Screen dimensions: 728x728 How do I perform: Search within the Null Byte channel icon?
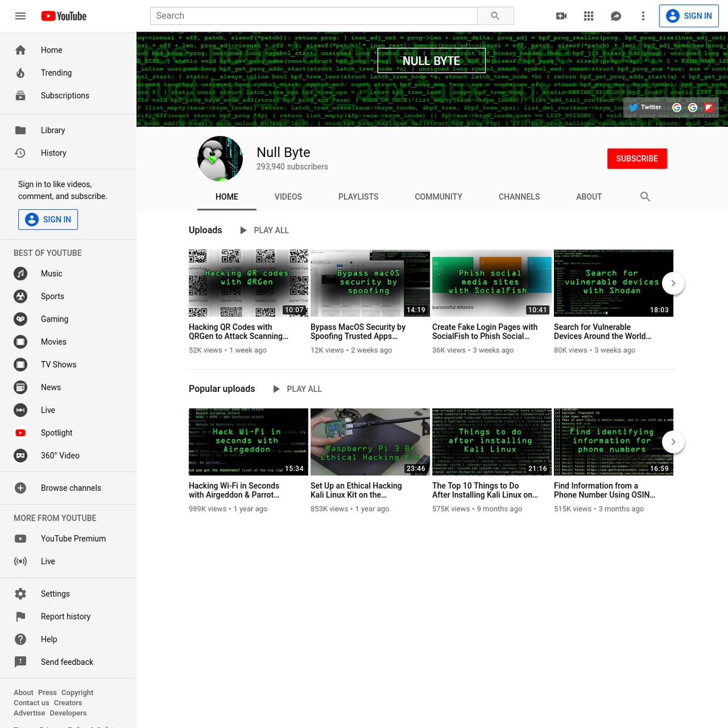tap(645, 197)
